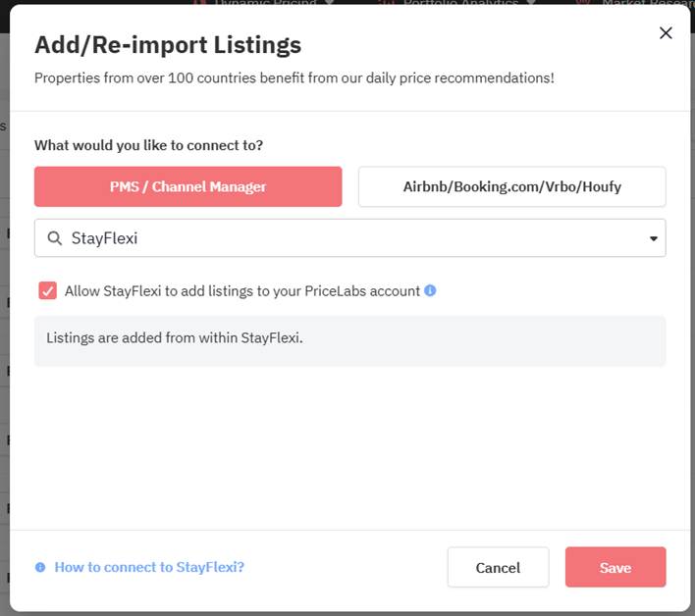Uncheck Allow StayFlexi to add listings checkbox
The height and width of the screenshot is (616, 695).
tap(47, 290)
